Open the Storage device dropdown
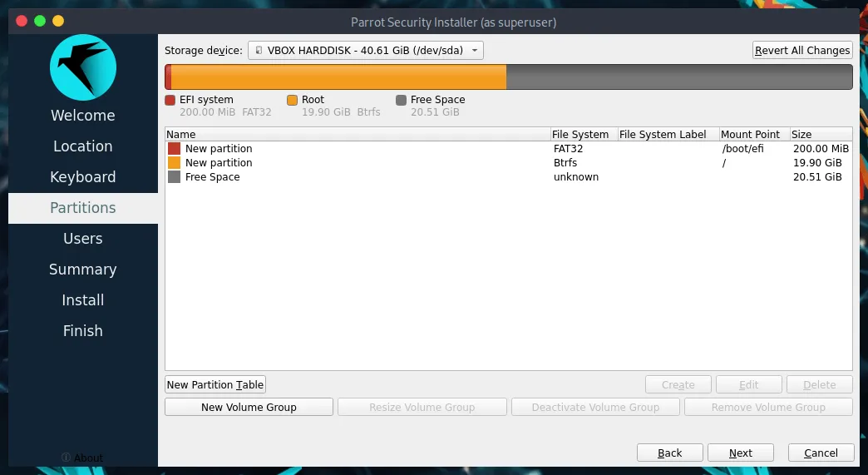 pyautogui.click(x=365, y=51)
